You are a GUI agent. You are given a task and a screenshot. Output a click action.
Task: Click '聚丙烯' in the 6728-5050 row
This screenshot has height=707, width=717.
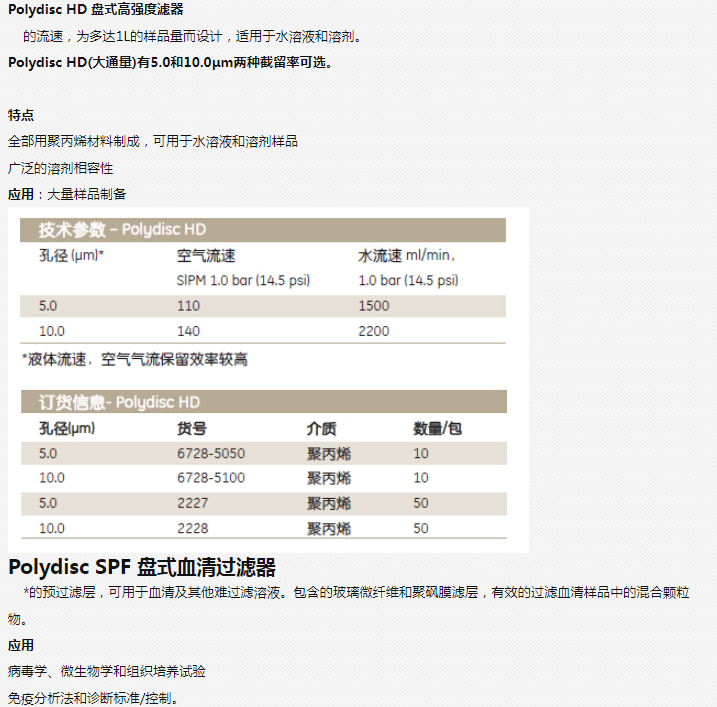tap(329, 454)
